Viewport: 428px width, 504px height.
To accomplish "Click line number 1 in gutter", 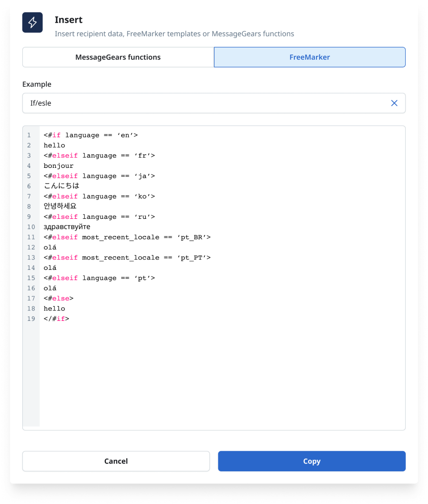I will coord(29,135).
